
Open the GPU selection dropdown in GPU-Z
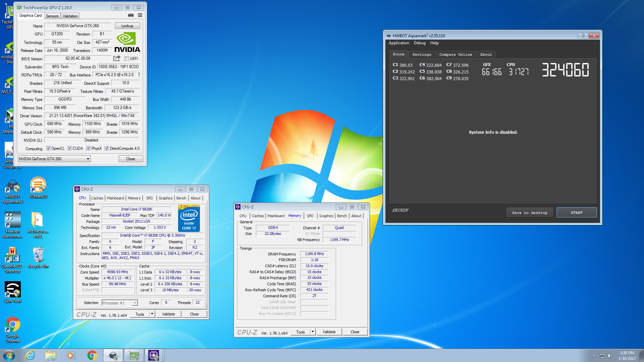(x=54, y=159)
